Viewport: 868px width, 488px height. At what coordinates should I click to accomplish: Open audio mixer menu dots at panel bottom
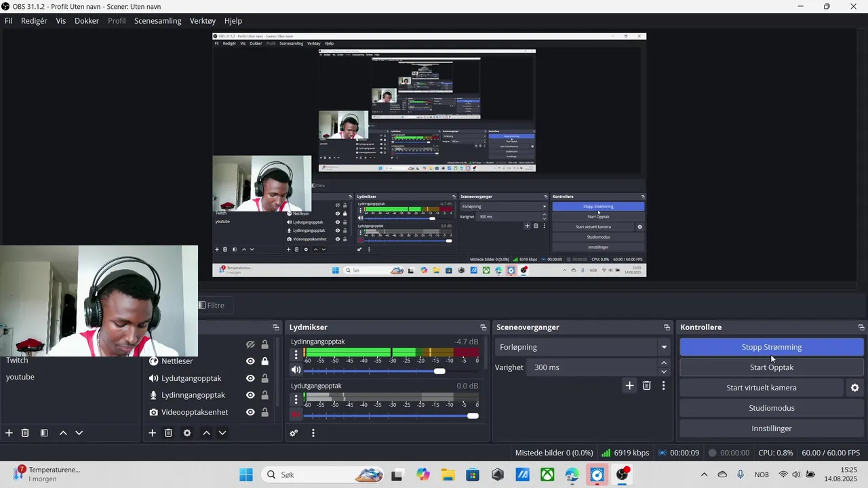pos(313,433)
